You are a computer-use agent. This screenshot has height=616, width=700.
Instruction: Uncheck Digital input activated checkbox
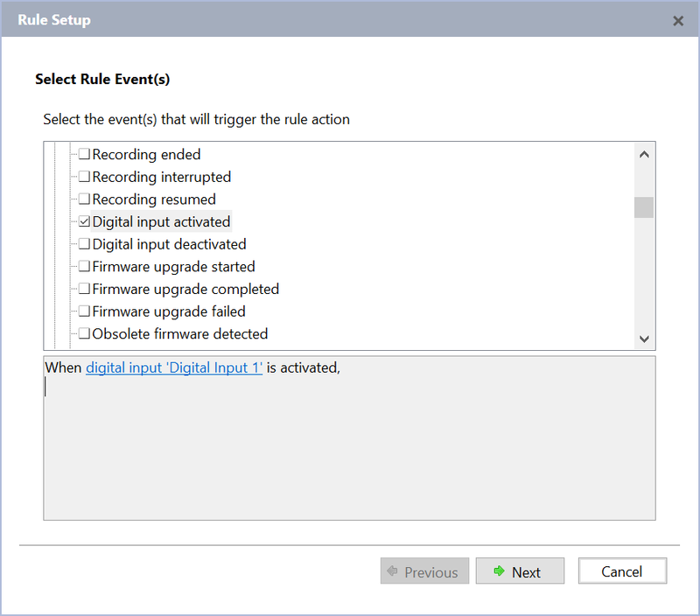[85, 222]
